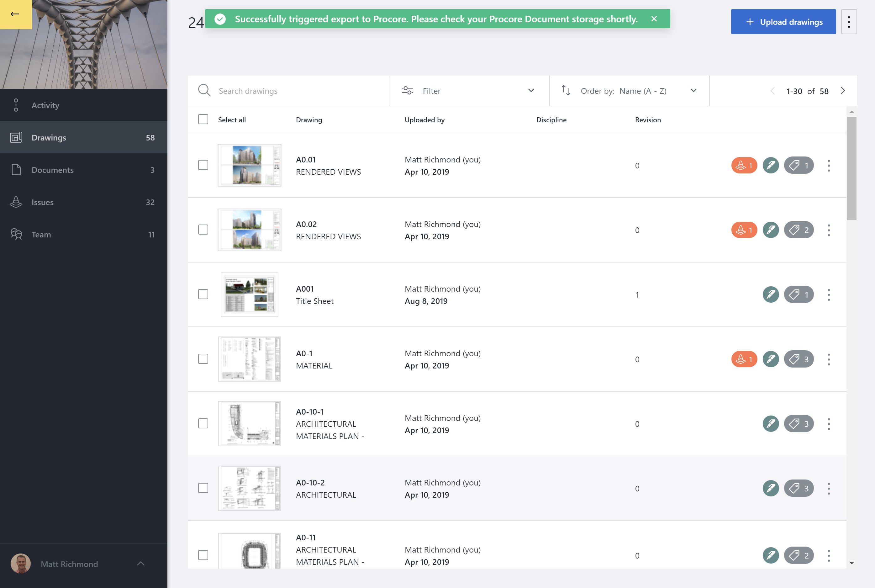Open the page options kebab menu beside Upload drawings
This screenshot has width=875, height=588.
click(848, 22)
